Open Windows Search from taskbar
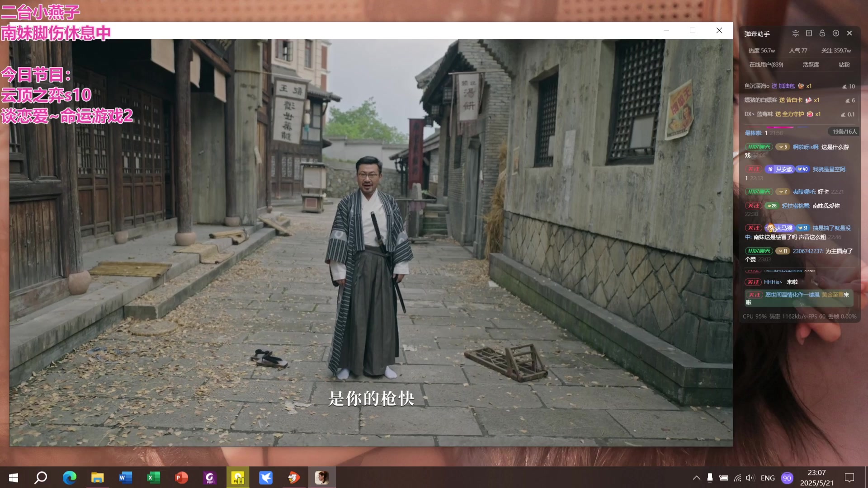The image size is (868, 488). 41,478
